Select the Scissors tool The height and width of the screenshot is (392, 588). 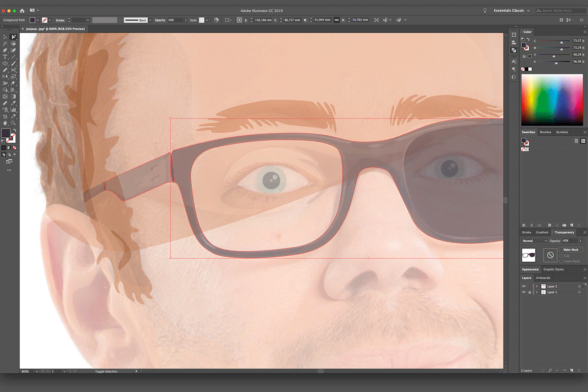13,70
